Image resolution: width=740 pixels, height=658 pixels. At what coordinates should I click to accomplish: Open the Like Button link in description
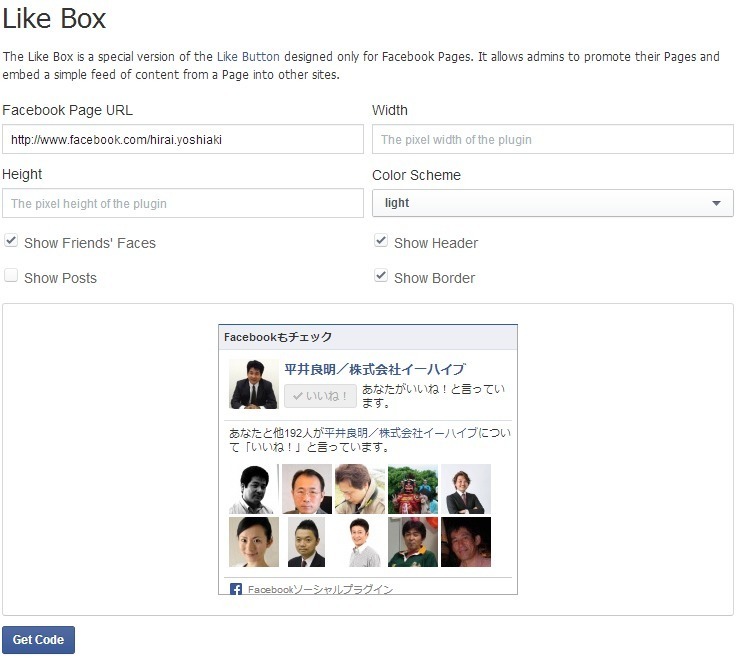[x=248, y=57]
